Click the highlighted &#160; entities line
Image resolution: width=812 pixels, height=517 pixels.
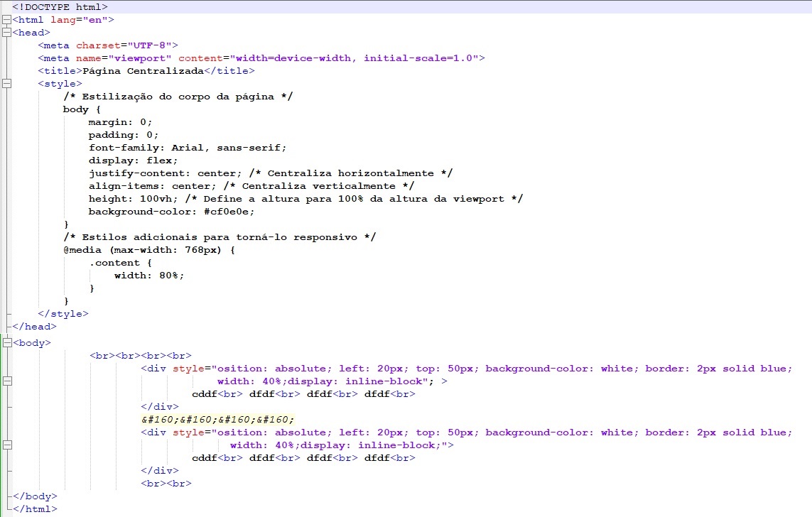217,419
